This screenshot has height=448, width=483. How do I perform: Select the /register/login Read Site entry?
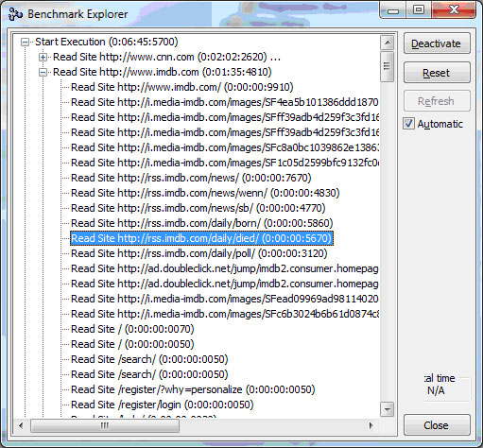pyautogui.click(x=163, y=405)
